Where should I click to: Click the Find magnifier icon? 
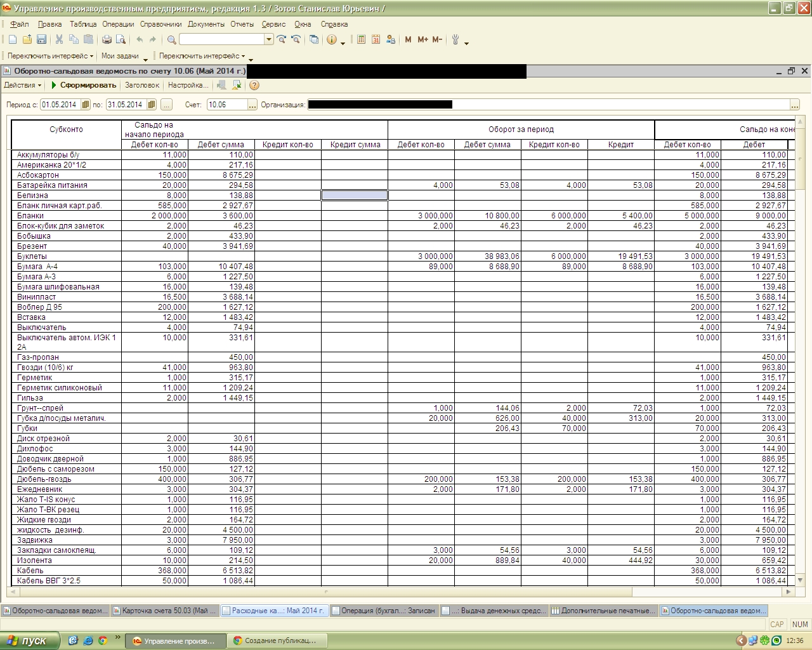(171, 39)
